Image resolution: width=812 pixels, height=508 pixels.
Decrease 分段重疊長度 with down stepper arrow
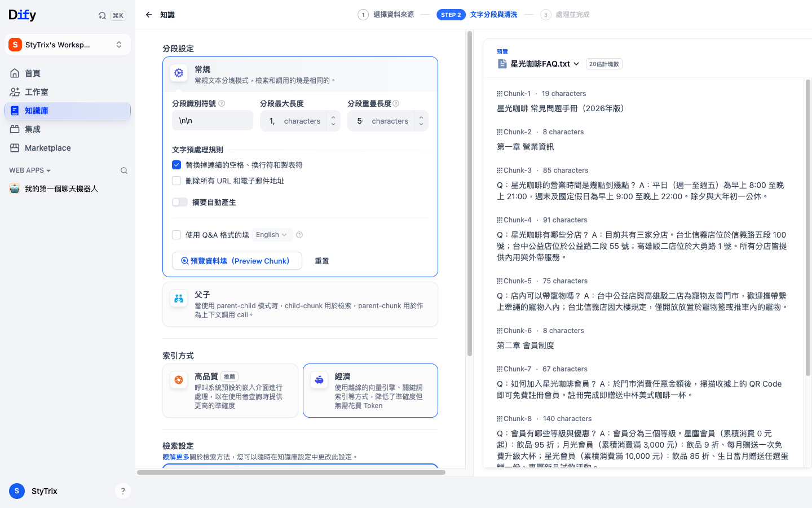coord(421,124)
